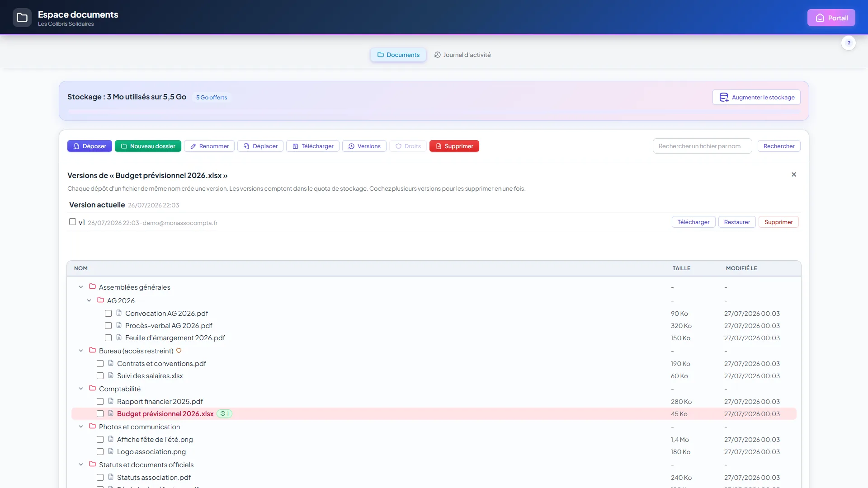This screenshot has width=868, height=488.
Task: Collapse the Photos et communication chevron
Action: coord(81,427)
